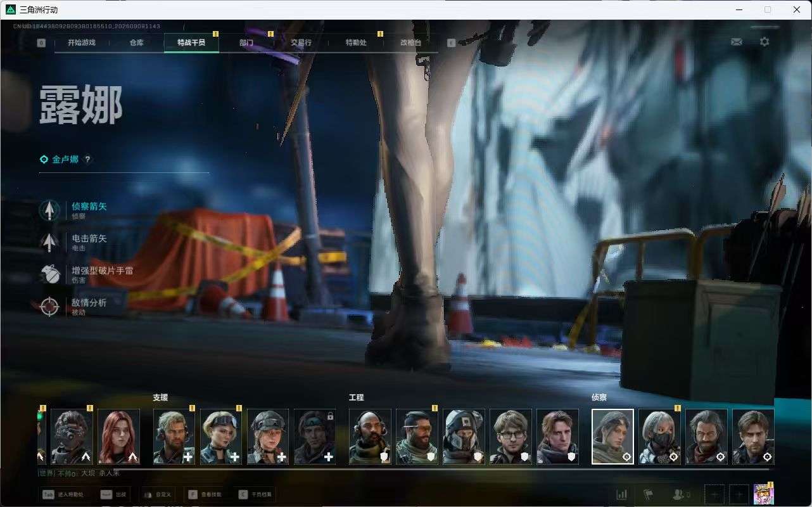Click the left key hint before 开始游戏
Image resolution: width=812 pixels, height=507 pixels.
(x=41, y=43)
